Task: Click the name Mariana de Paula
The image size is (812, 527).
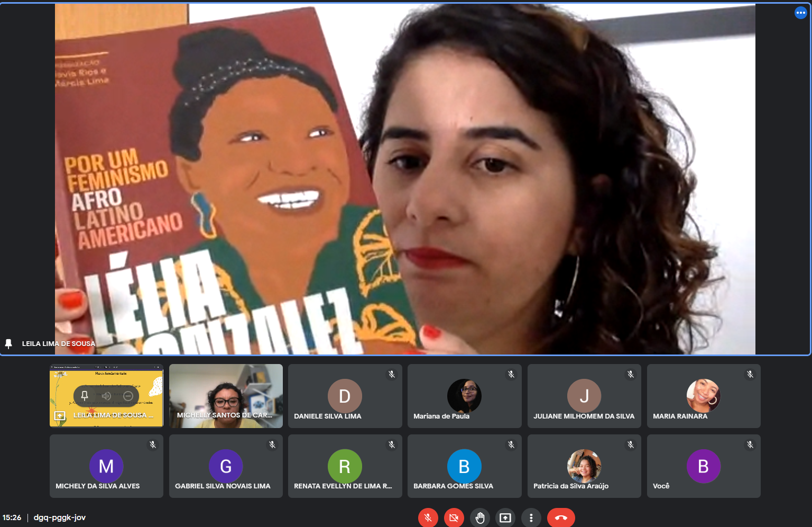Action: [441, 416]
